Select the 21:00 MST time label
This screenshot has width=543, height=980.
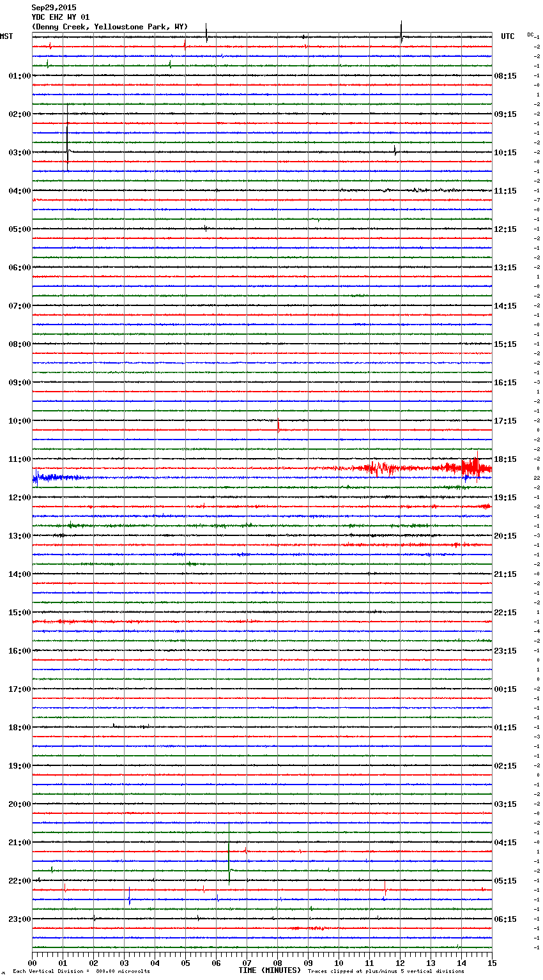click(20, 843)
